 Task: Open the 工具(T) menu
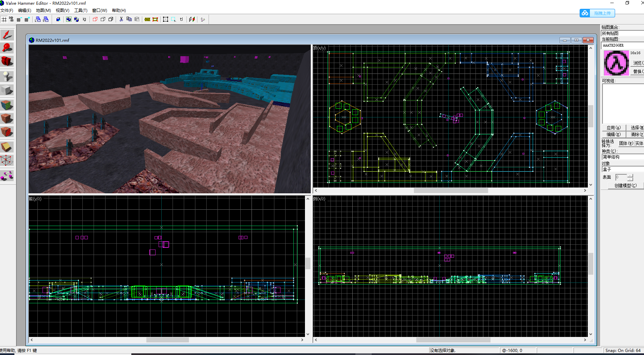tap(81, 11)
